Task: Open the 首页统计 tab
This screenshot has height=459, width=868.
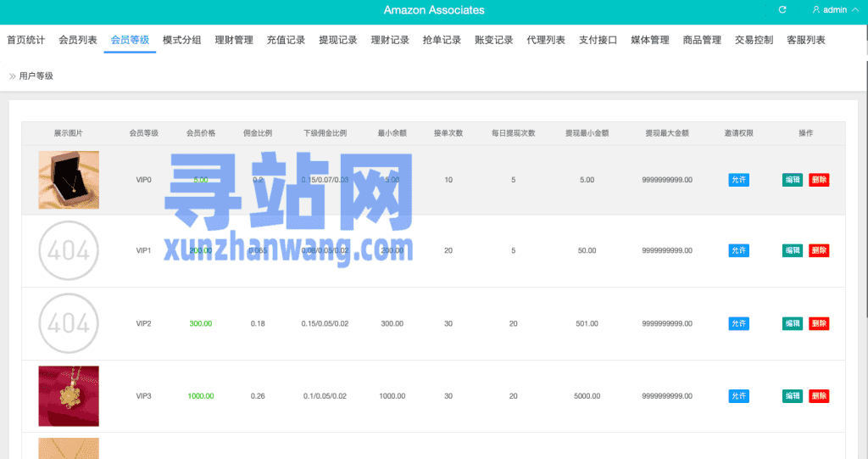Action: pos(26,40)
